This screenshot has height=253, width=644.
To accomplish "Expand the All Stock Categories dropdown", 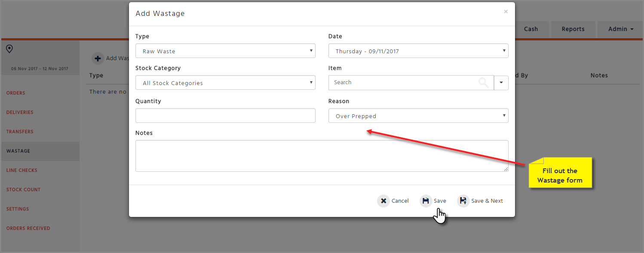I will coord(225,82).
